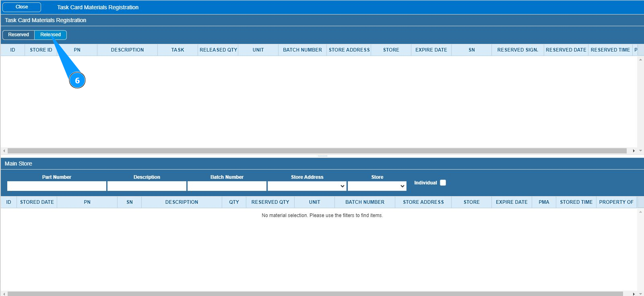644x296 pixels.
Task: Click STORE ADDRESS header in upper table
Action: click(349, 50)
